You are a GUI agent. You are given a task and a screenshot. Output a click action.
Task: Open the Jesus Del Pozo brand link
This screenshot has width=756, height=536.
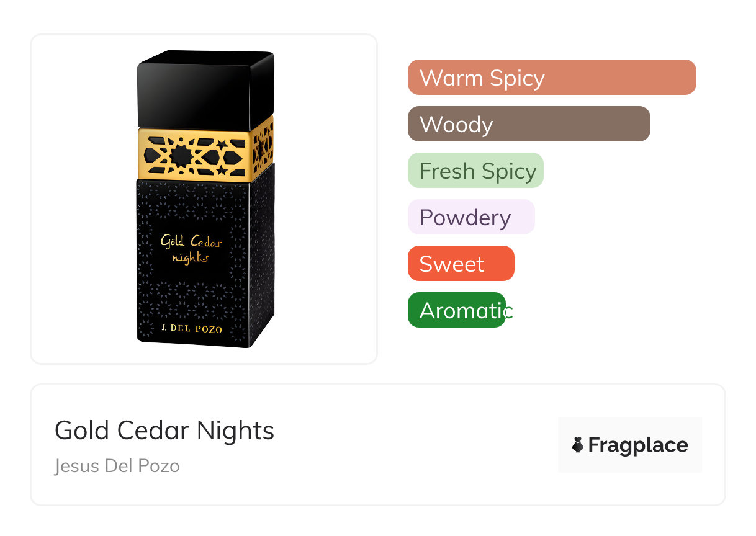click(117, 466)
